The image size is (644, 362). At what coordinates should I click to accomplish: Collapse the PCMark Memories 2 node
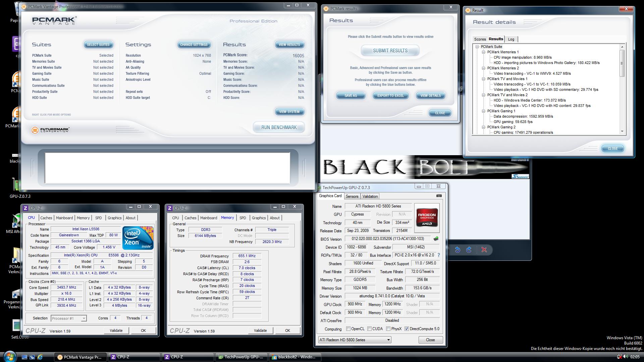click(483, 68)
